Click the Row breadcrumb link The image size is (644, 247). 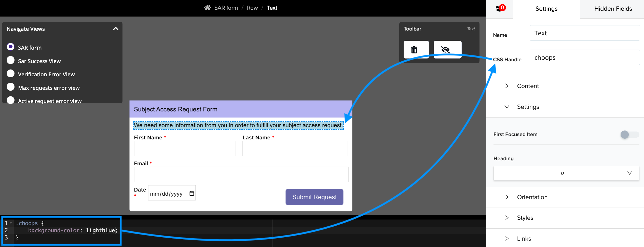coord(252,8)
